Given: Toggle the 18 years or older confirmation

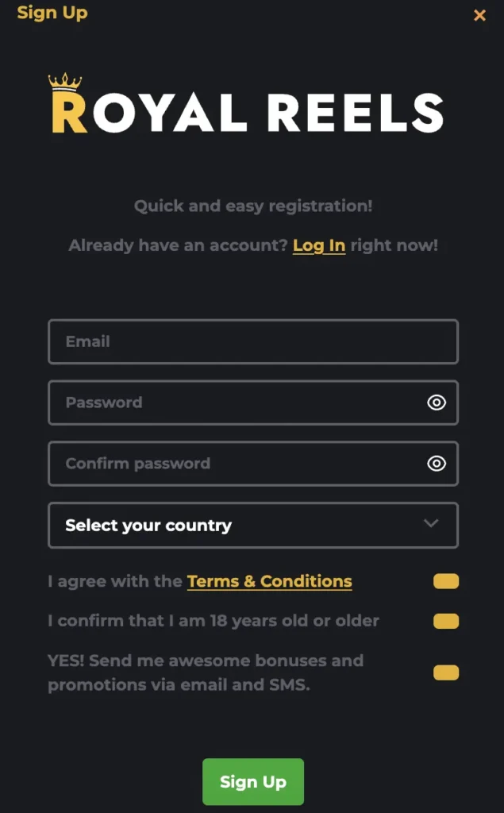Looking at the screenshot, I should [x=446, y=621].
